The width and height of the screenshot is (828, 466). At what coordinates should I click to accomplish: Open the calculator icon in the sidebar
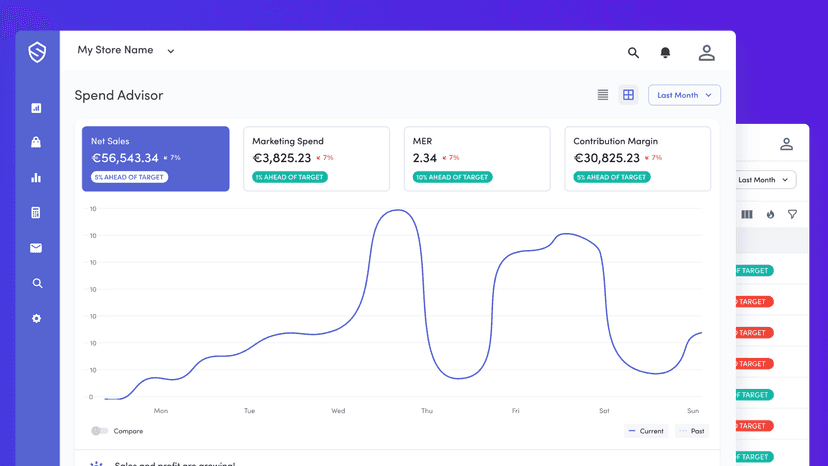click(36, 212)
